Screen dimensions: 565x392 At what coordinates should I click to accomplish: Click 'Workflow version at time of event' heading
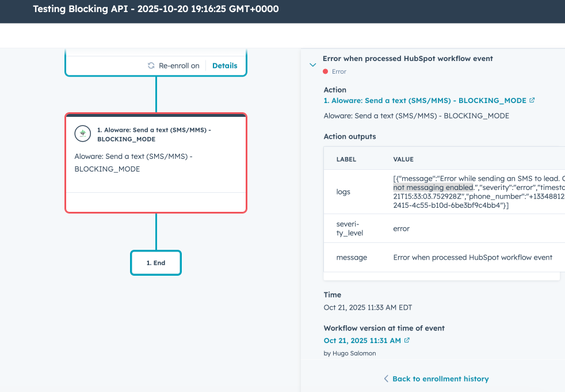(x=384, y=328)
